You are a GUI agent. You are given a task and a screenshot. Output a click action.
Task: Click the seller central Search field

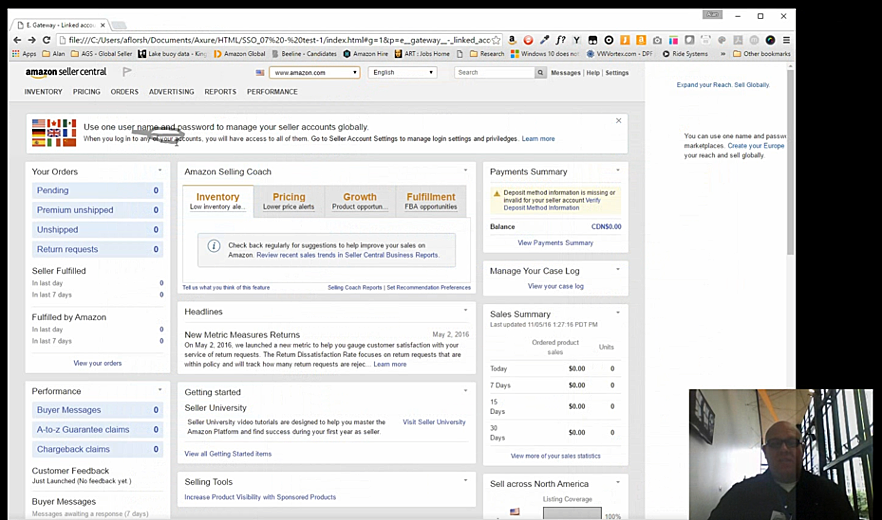[494, 73]
